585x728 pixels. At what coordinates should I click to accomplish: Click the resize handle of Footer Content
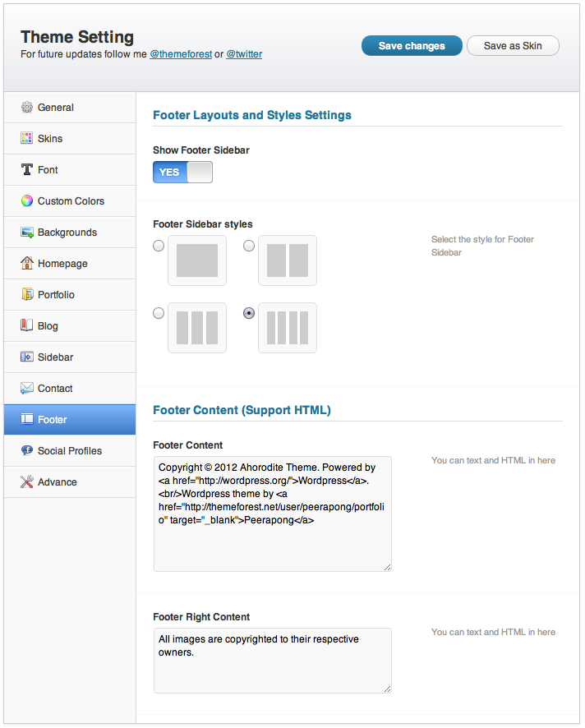pos(387,567)
